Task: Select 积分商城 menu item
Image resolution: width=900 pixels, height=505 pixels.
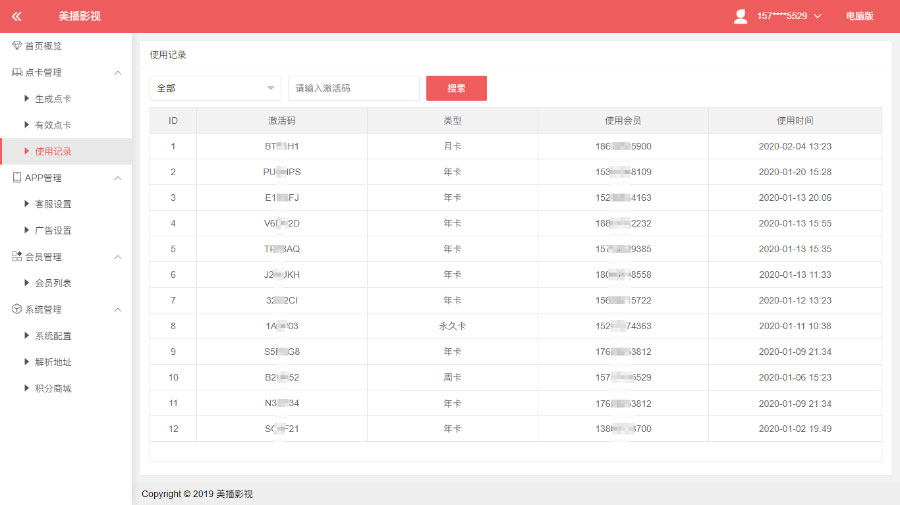Action: point(52,388)
